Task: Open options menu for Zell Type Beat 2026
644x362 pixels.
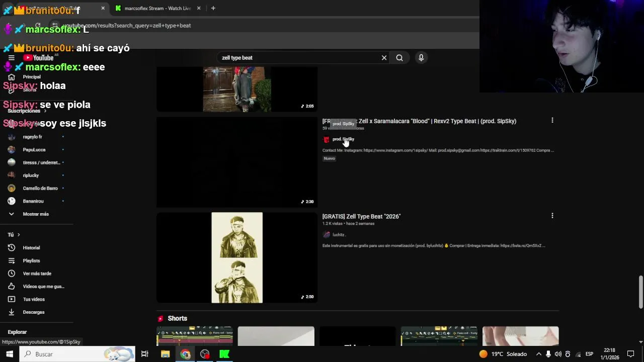Action: [552, 216]
